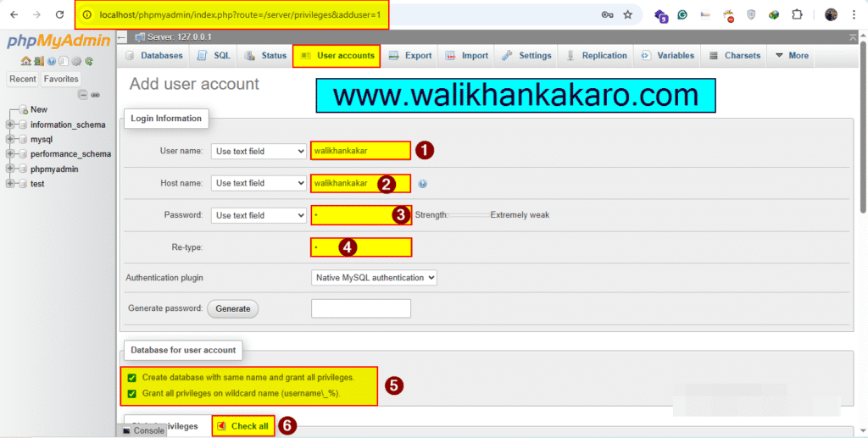The image size is (868, 438).
Task: Click the Generate password button
Action: point(232,308)
